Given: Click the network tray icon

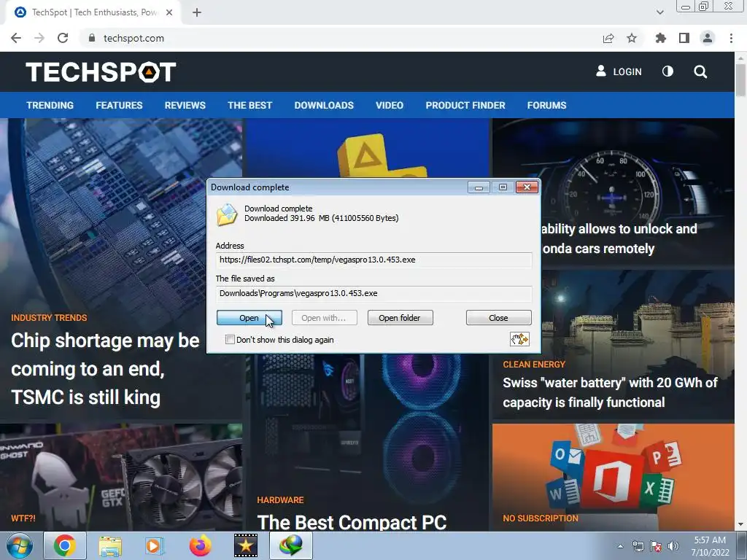Looking at the screenshot, I should (x=638, y=546).
